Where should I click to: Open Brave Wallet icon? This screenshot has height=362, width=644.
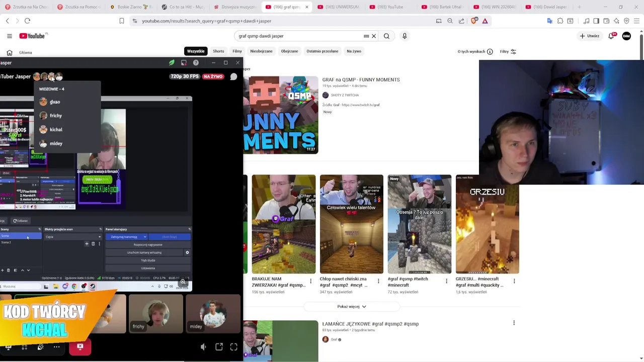pyautogui.click(x=606, y=21)
